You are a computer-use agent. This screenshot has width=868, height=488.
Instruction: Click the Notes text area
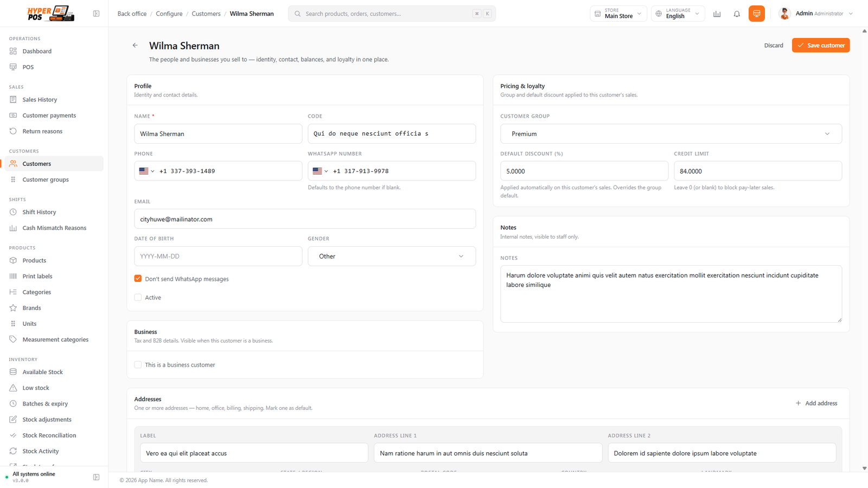671,294
